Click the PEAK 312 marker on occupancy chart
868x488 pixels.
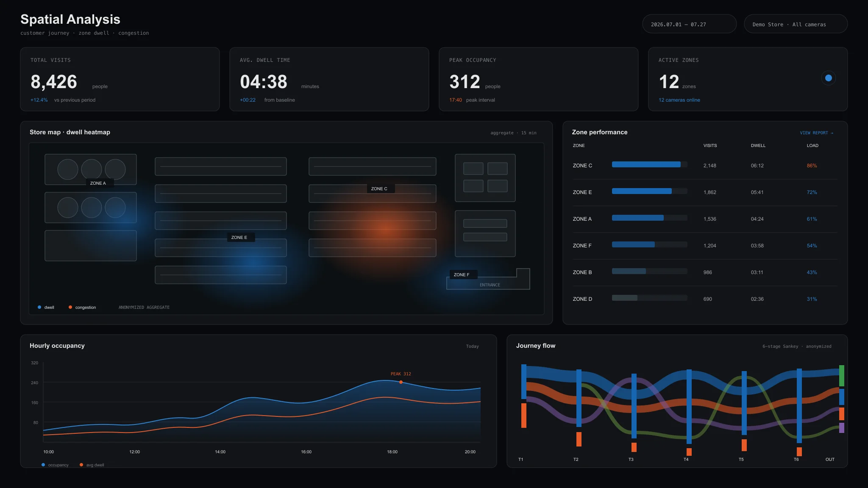click(401, 382)
